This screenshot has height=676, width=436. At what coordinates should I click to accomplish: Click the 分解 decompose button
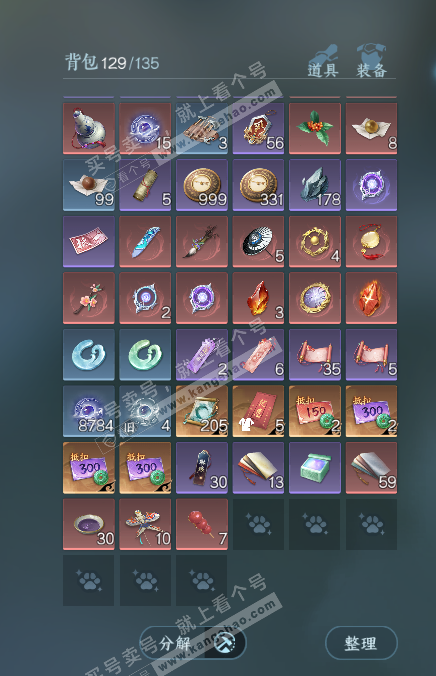click(175, 643)
